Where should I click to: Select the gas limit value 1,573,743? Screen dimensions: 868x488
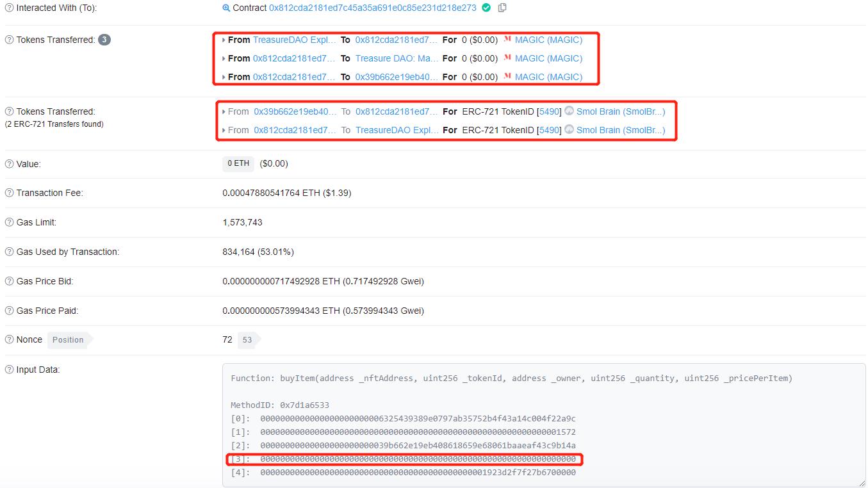(x=242, y=222)
